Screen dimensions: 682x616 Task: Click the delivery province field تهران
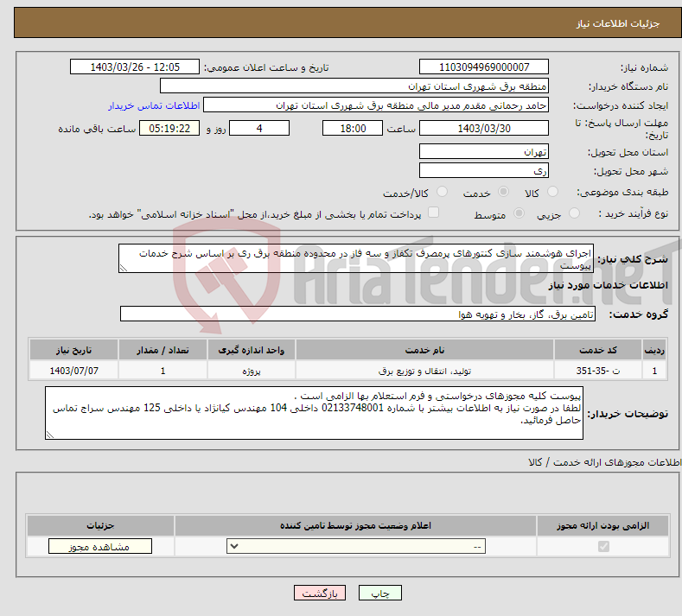coord(484,152)
